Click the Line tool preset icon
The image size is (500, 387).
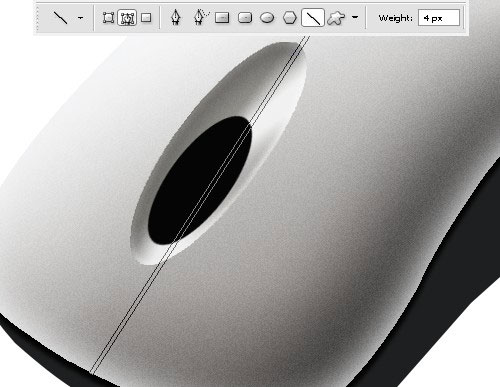pos(61,18)
